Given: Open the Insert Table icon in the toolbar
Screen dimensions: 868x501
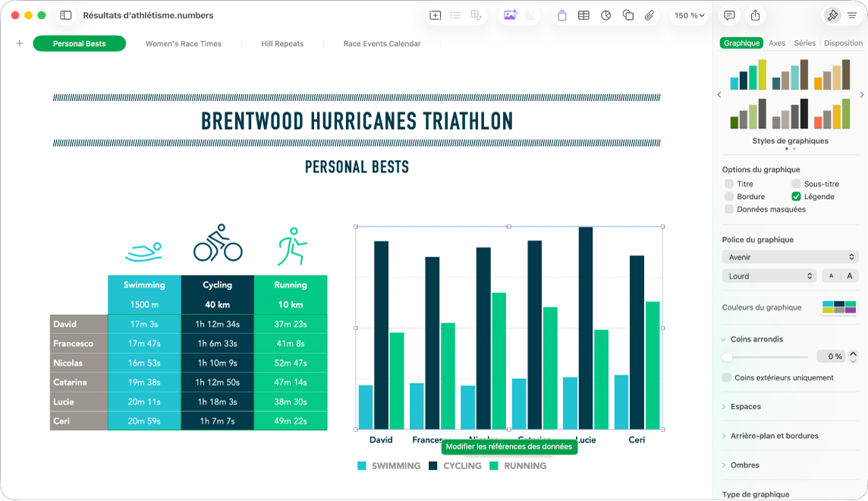Looking at the screenshot, I should [x=583, y=15].
